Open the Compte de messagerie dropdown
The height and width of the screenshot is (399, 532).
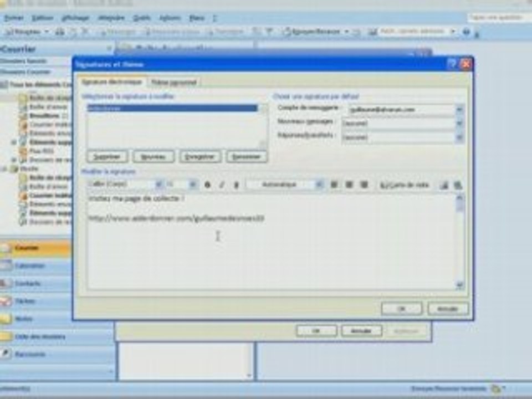(459, 110)
